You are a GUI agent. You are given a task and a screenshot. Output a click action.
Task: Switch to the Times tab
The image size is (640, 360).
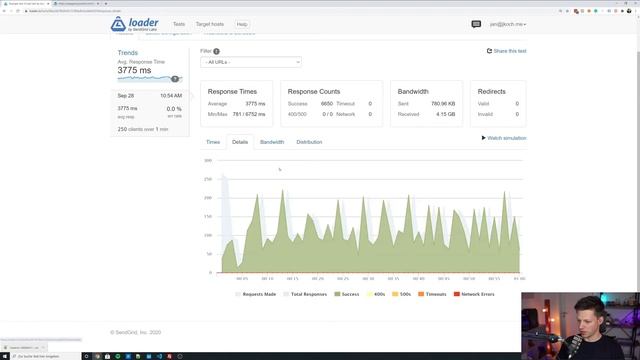213,142
